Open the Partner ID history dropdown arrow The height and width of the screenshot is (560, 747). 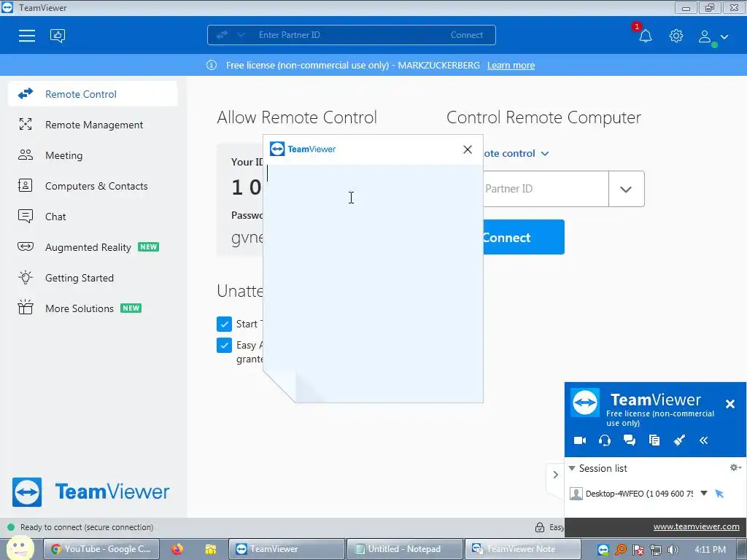(x=626, y=189)
